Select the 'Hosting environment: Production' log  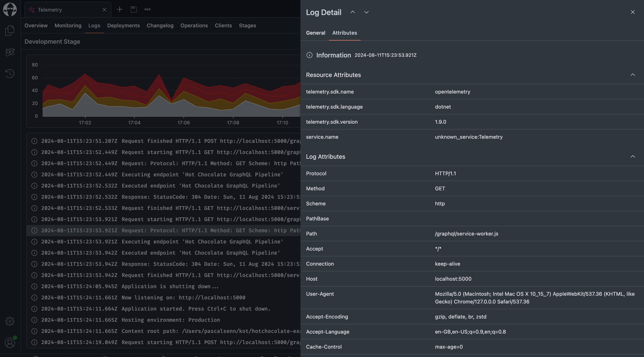[164, 320]
